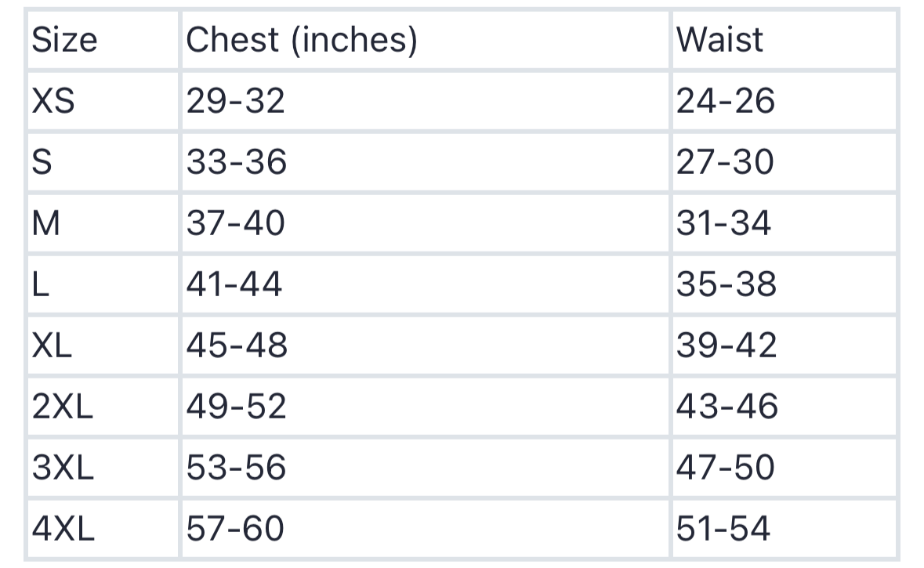Select chest value 37-40
Viewport: 924px width, 568px height.
click(236, 223)
